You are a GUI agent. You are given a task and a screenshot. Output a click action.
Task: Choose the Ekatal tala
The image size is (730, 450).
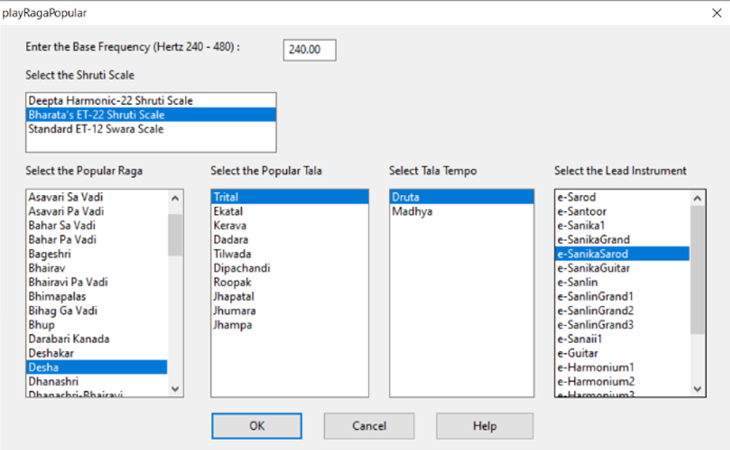point(228,212)
